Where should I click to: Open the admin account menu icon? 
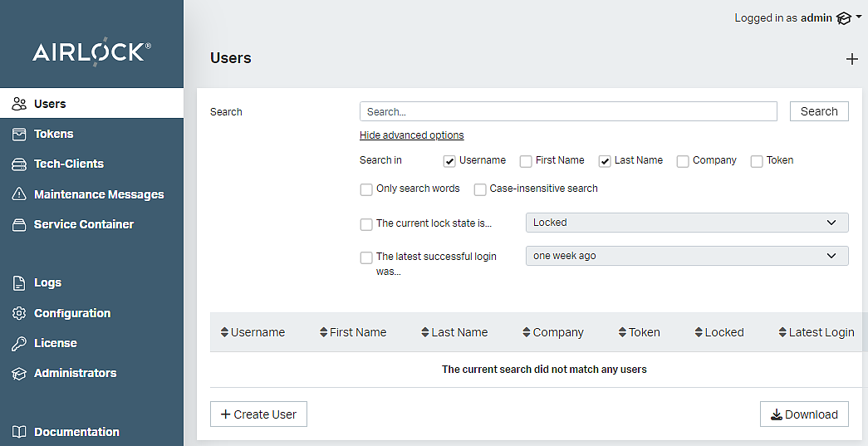pos(844,18)
